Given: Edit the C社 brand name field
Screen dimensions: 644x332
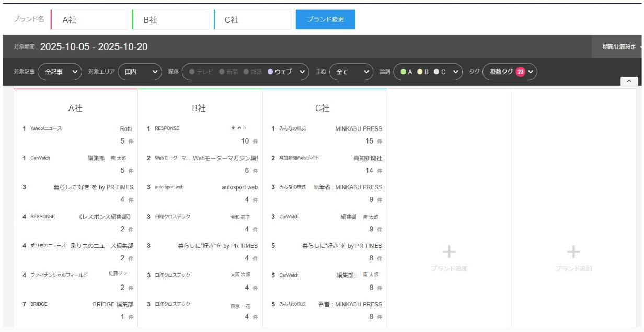Looking at the screenshot, I should (252, 20).
